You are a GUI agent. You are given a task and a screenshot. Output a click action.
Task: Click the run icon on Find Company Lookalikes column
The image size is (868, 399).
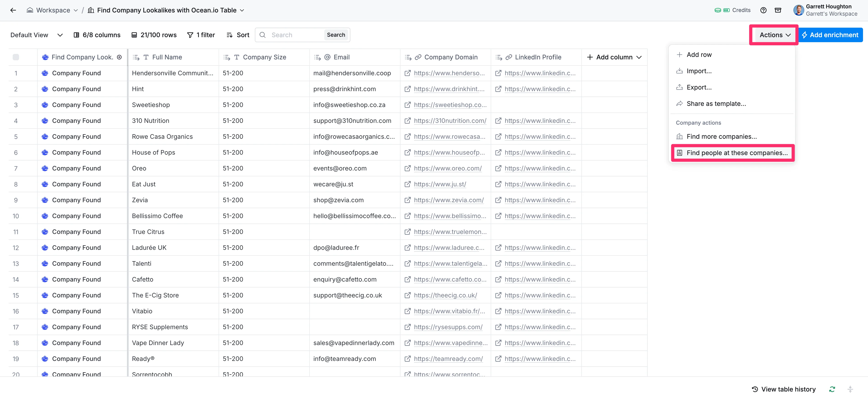click(x=119, y=57)
